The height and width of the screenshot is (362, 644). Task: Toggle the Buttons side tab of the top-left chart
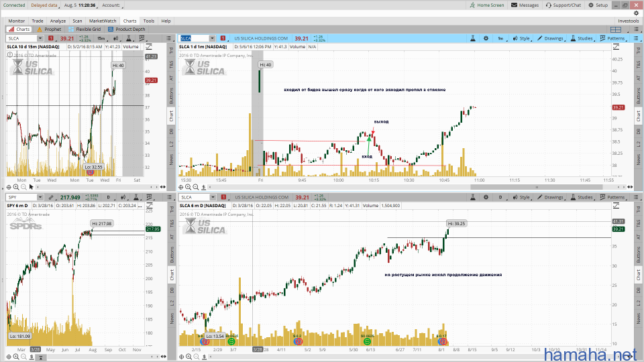tap(172, 96)
